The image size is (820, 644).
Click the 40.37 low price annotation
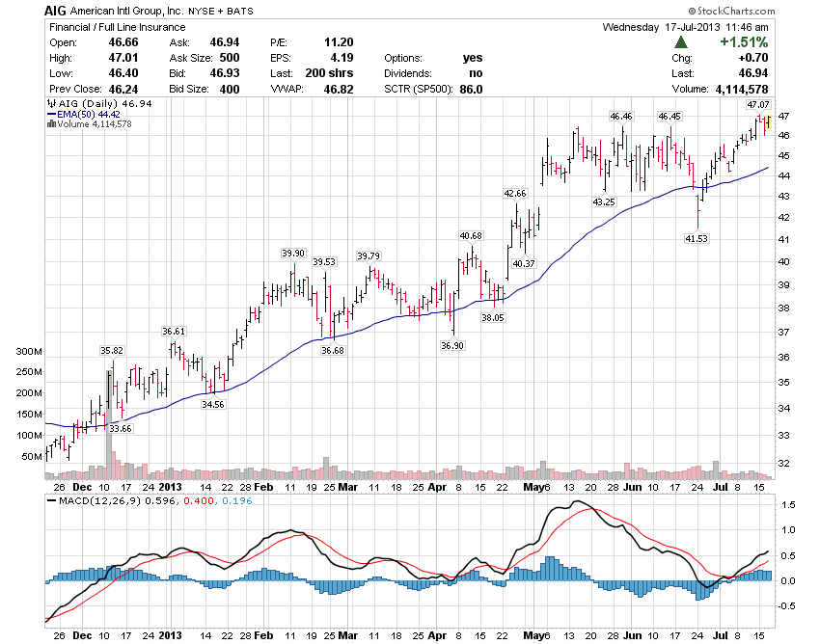click(524, 263)
